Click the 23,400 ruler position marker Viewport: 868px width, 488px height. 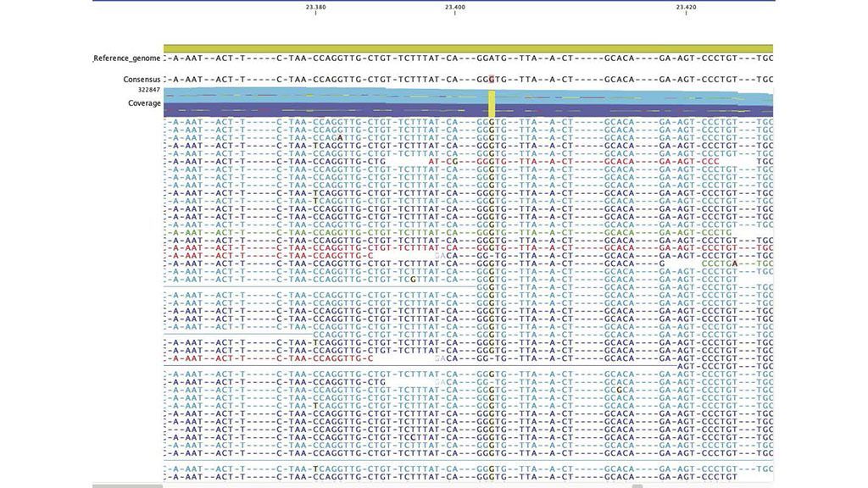[454, 8]
